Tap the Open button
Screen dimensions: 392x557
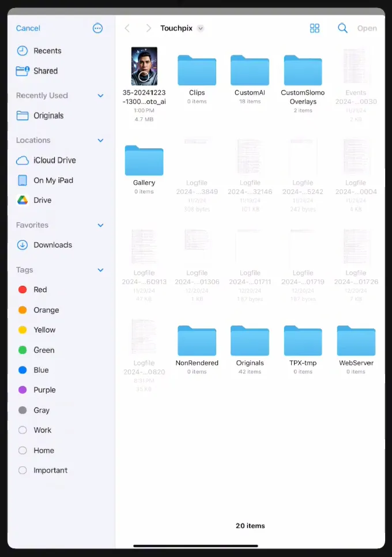(367, 28)
